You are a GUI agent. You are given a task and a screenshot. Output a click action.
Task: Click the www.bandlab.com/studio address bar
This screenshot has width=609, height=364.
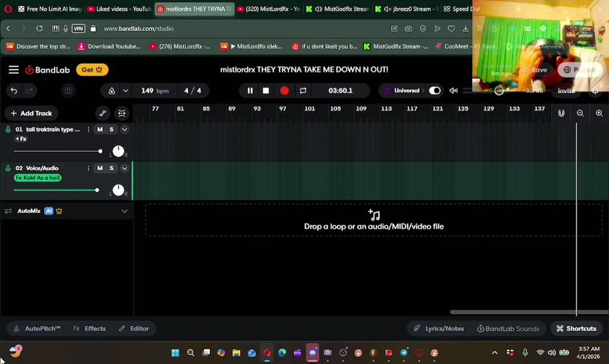coord(139,29)
